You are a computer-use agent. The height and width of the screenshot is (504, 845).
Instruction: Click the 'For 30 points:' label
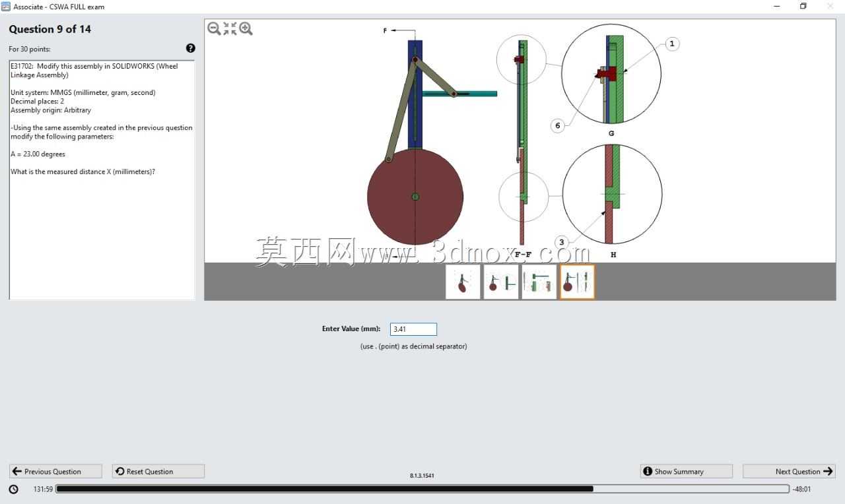tap(29, 49)
